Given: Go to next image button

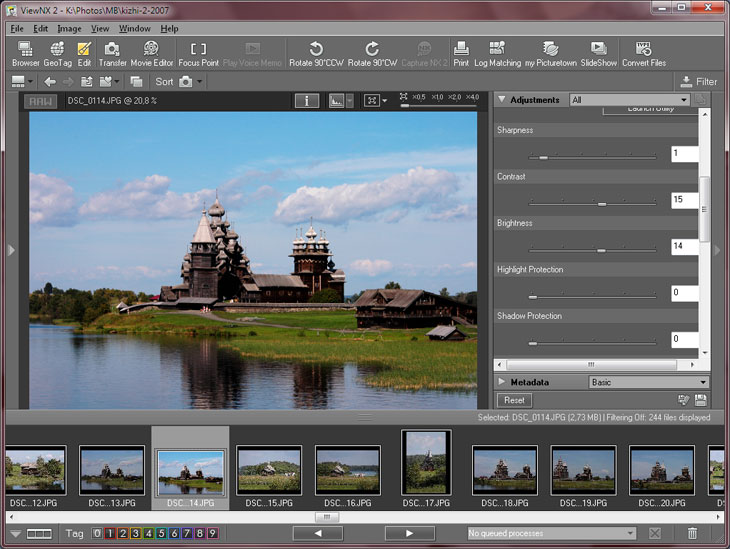Looking at the screenshot, I should click(x=410, y=533).
